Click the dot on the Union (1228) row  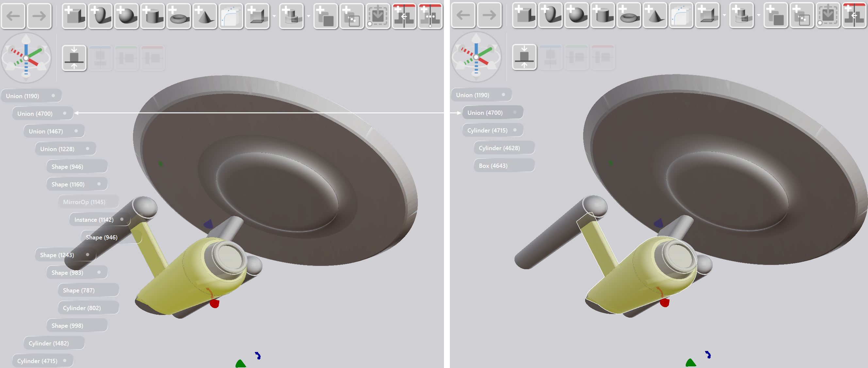88,149
